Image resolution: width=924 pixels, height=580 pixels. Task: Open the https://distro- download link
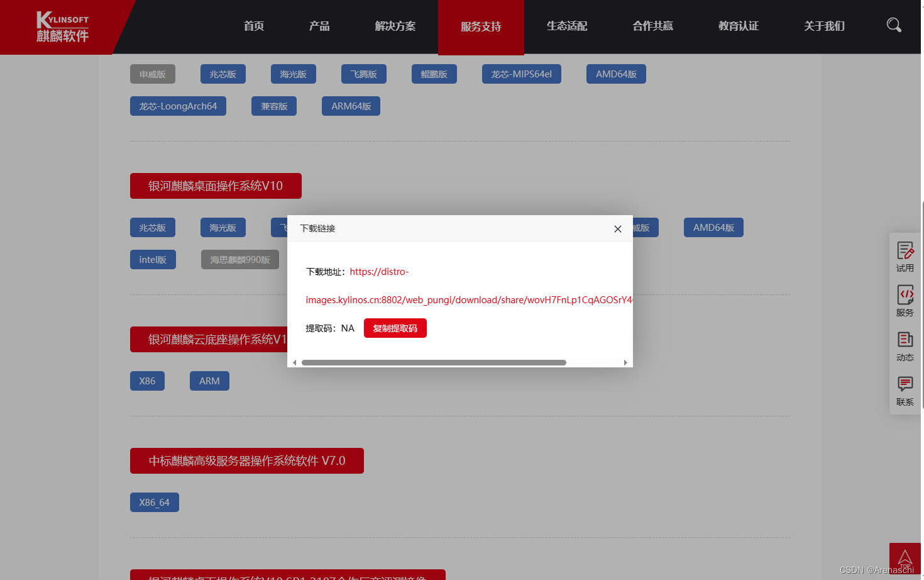tap(379, 272)
